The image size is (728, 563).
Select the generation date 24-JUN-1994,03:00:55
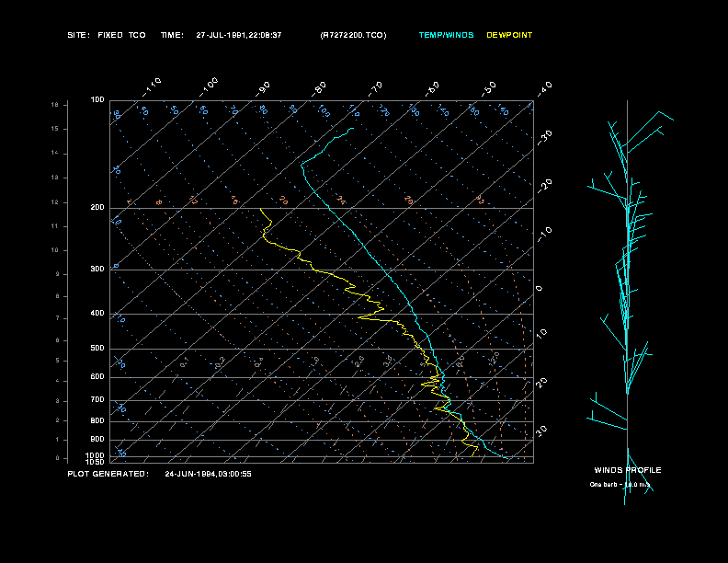coord(208,474)
